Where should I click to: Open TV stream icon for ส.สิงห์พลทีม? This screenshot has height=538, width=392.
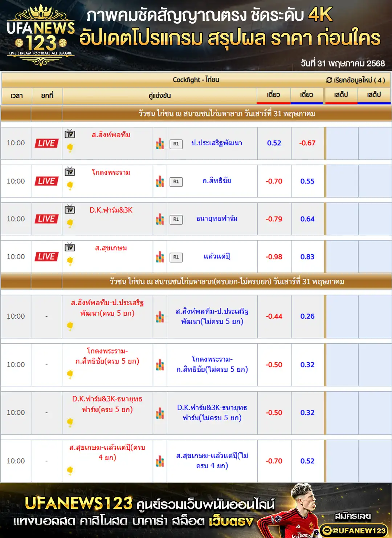point(70,134)
